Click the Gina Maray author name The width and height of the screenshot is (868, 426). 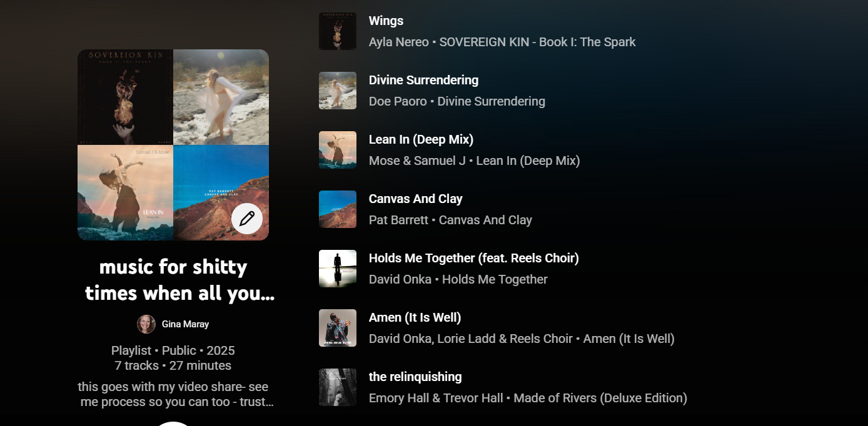click(x=185, y=324)
